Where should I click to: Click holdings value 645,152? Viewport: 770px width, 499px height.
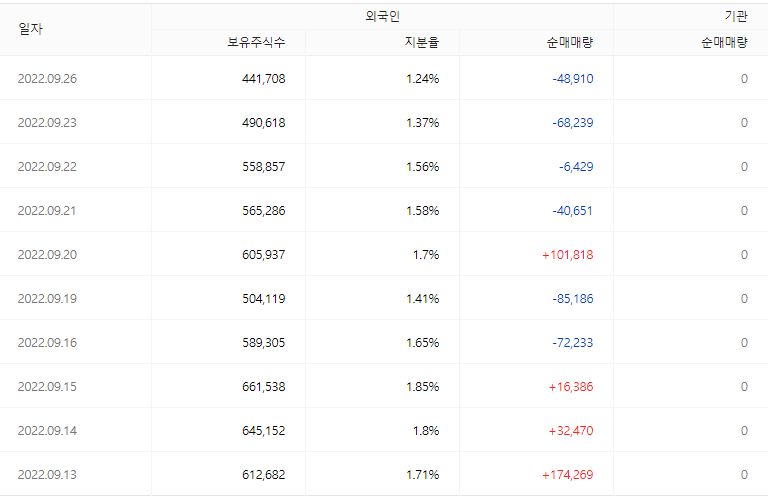[x=264, y=431]
